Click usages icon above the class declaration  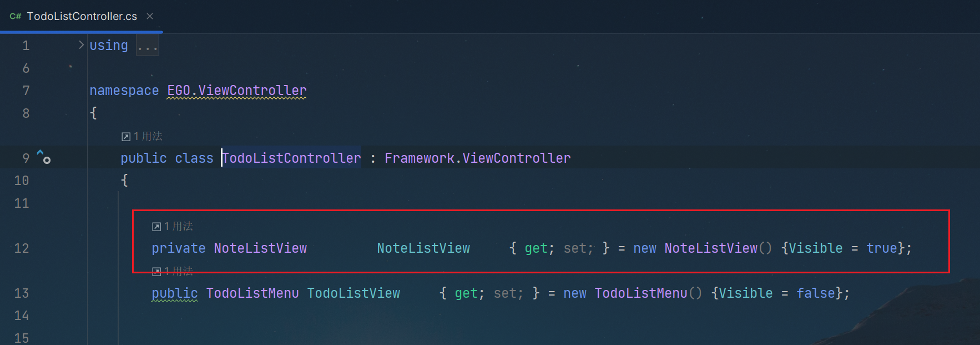click(126, 137)
